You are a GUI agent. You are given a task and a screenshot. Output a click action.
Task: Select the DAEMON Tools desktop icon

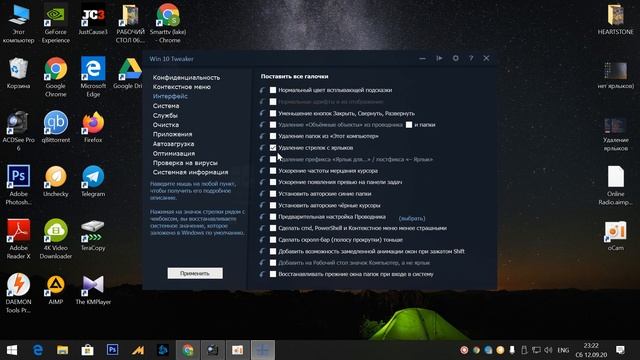click(18, 293)
